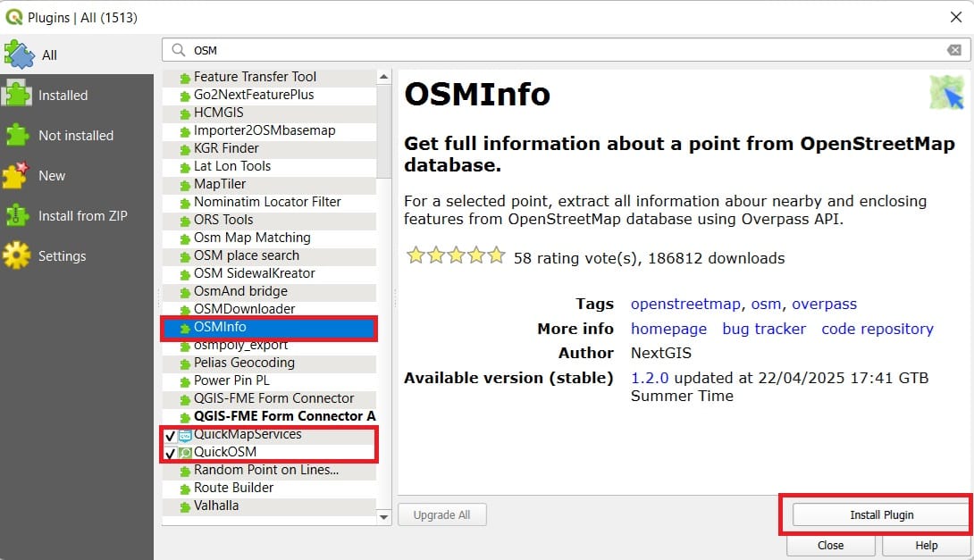Click Feature Transfer Tool puzzle icon

click(184, 79)
